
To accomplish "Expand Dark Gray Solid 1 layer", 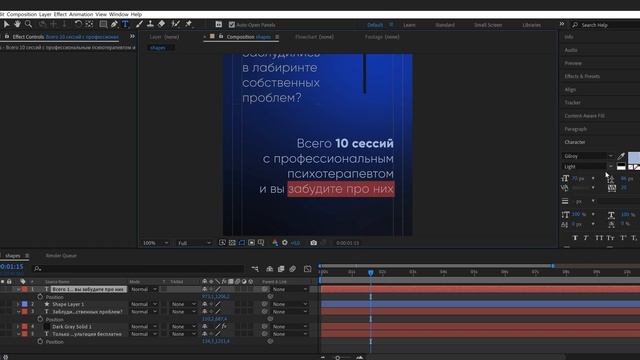I will 18,327.
